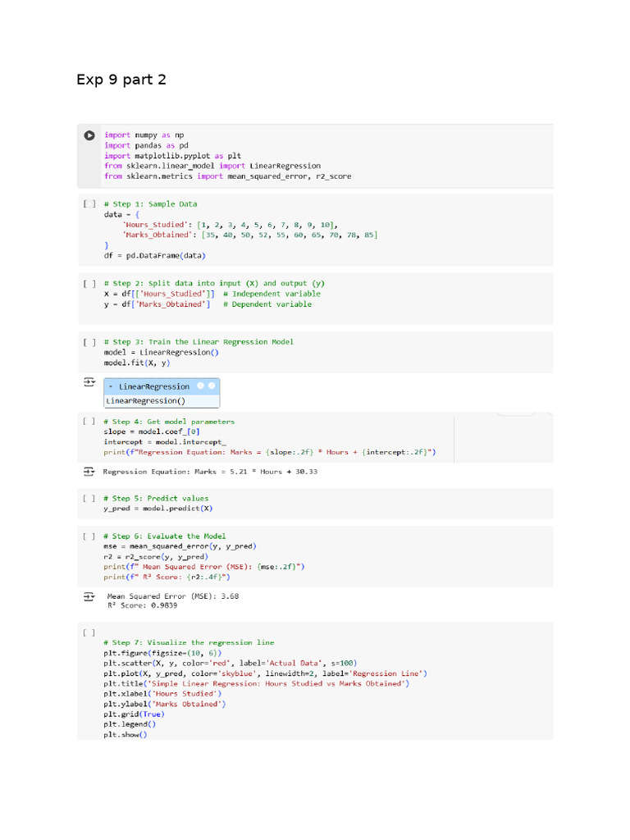Click the plt.xlabel('Hours Studied') line
630x840 pixels.
click(162, 694)
